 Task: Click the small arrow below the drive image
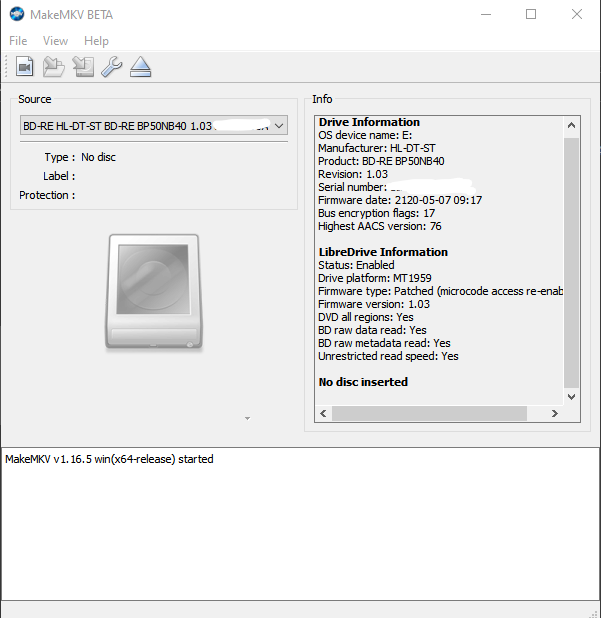247,418
